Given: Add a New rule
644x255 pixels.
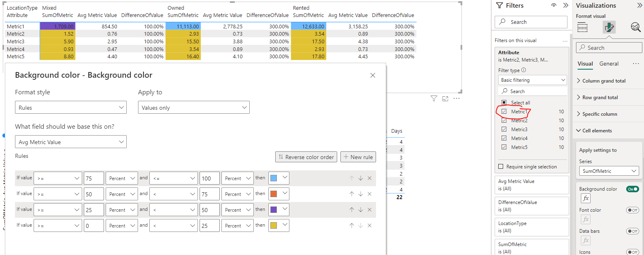Looking at the screenshot, I should pyautogui.click(x=358, y=157).
